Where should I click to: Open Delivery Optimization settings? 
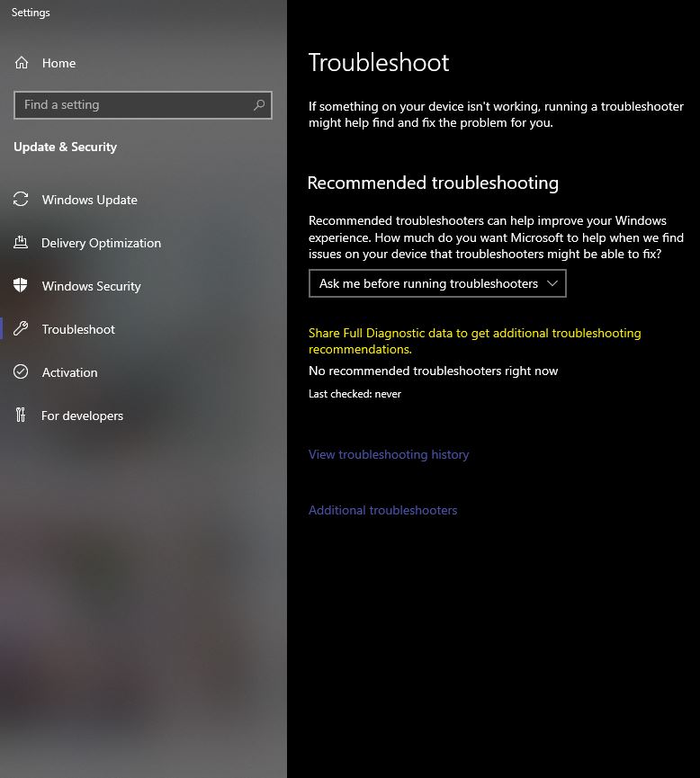tap(101, 243)
